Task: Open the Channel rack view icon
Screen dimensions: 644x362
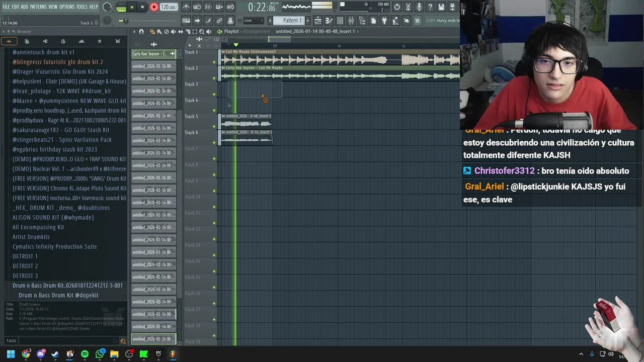Action: click(340, 21)
